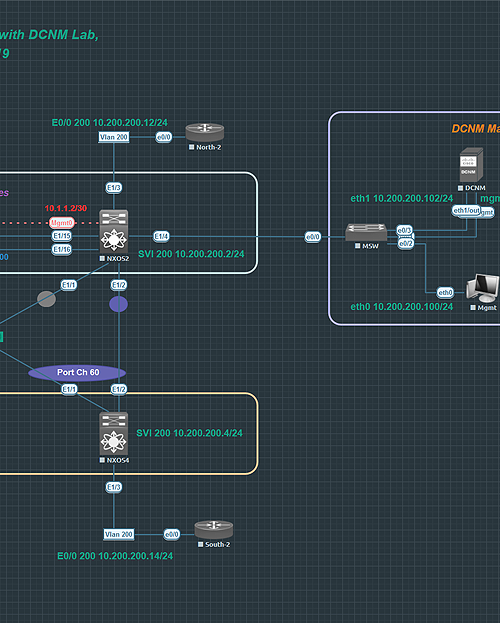
Task: Click the Port Ch 60 ellipse
Action: point(77,373)
